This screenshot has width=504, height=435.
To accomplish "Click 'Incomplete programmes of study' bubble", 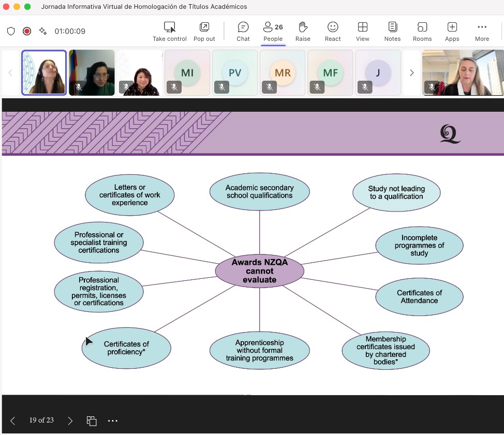I will (x=419, y=246).
